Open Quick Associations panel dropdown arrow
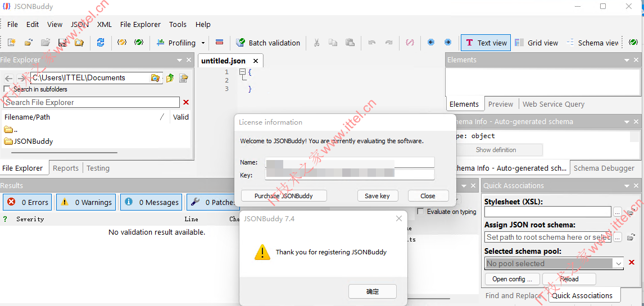 coord(627,186)
